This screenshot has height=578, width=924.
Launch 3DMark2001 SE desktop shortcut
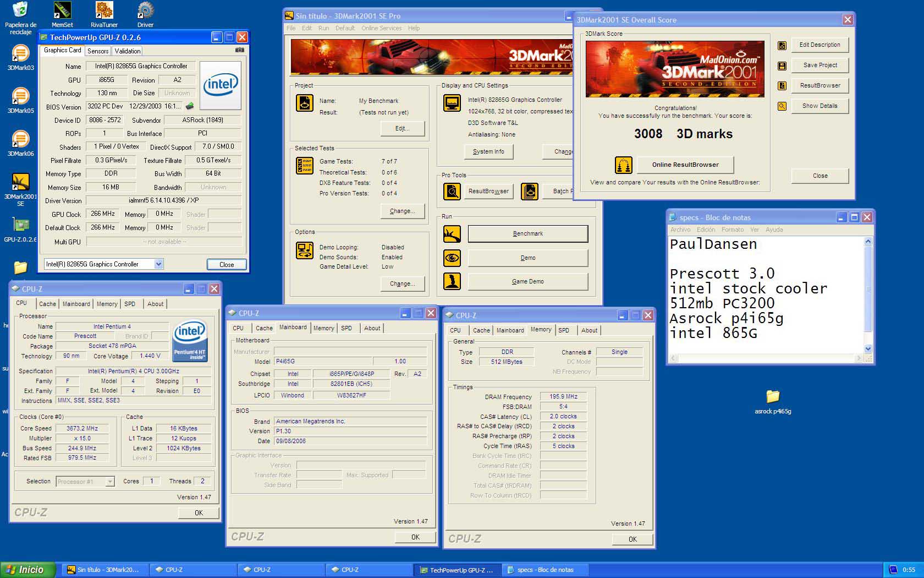[20, 189]
